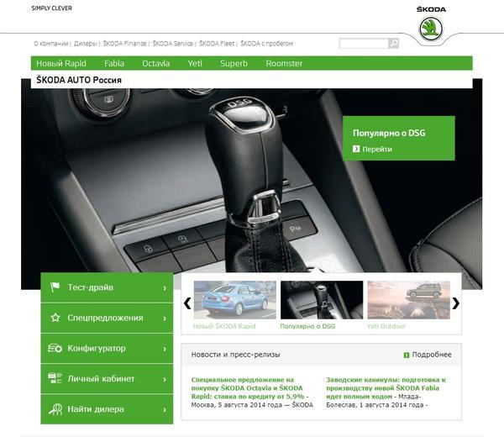Viewport: 504px width, 437px height.
Task: Open the Тест-драйв button
Action: coord(107,287)
